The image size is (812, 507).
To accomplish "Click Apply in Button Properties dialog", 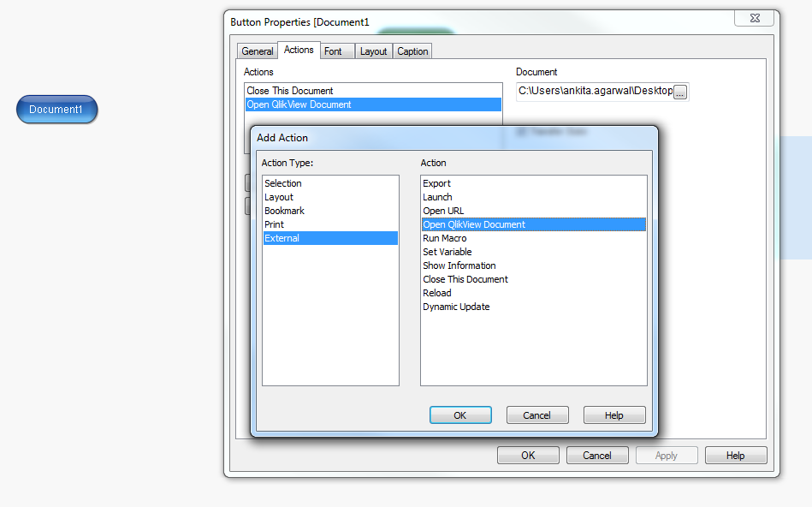I will [x=667, y=455].
